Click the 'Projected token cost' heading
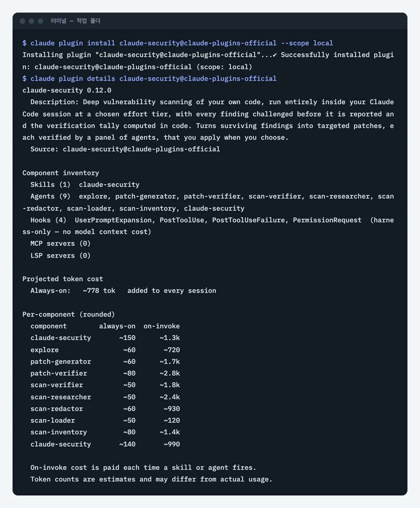The width and height of the screenshot is (420, 508). pos(63,279)
